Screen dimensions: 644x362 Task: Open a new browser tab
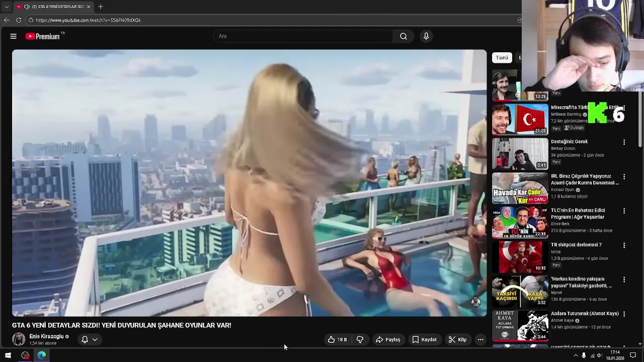click(101, 7)
